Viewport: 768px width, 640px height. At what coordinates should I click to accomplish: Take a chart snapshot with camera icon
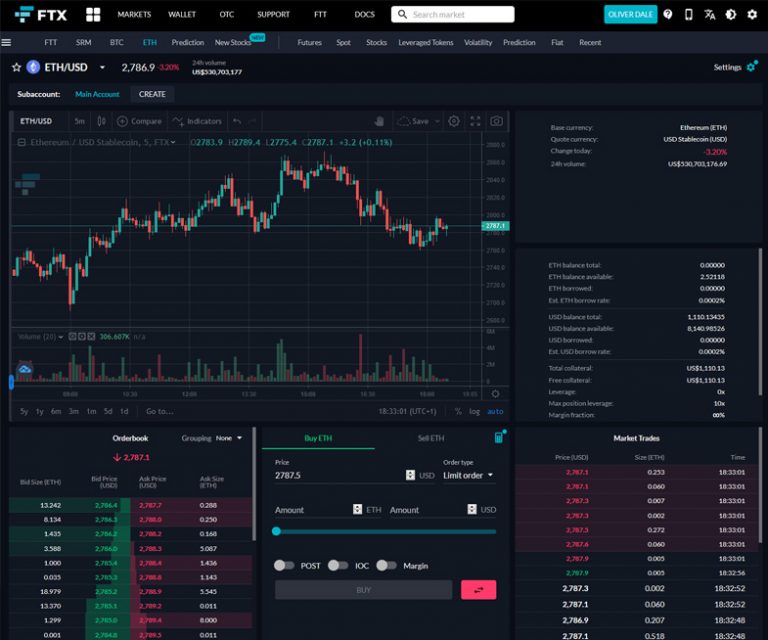(496, 121)
